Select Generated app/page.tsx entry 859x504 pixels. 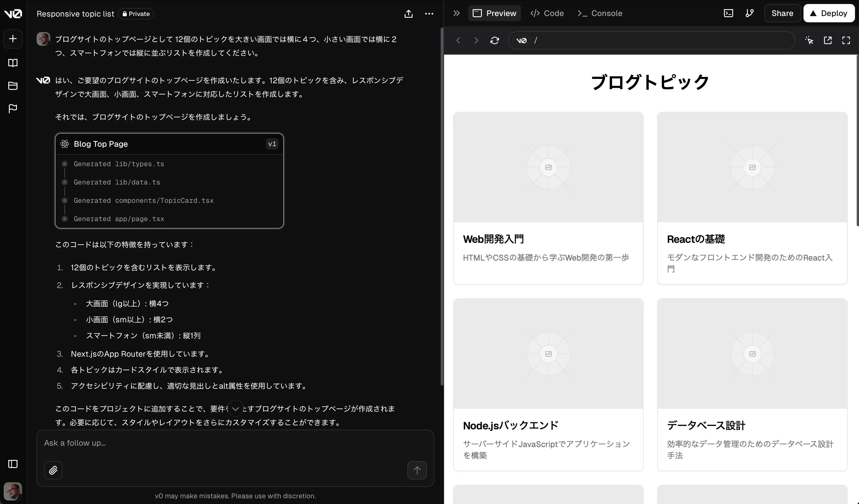tap(119, 219)
